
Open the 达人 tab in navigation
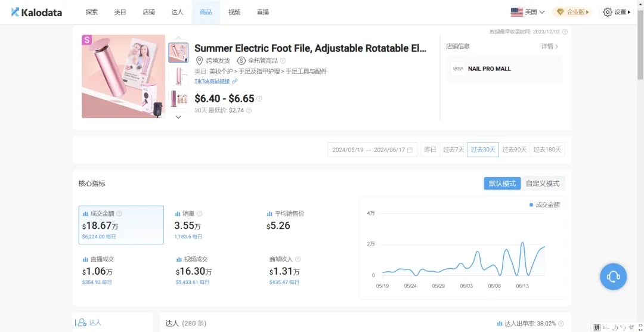[177, 12]
